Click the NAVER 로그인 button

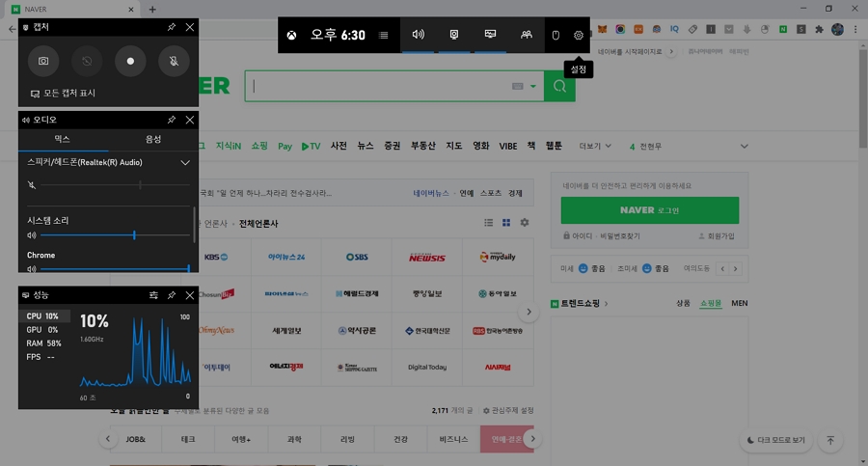pyautogui.click(x=650, y=210)
